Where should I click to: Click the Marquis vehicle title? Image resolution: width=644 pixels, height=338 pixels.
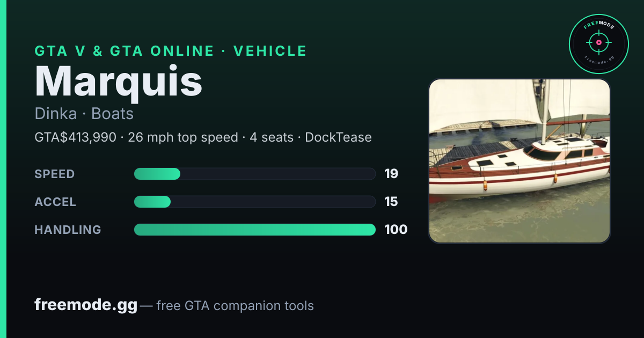pos(119,80)
